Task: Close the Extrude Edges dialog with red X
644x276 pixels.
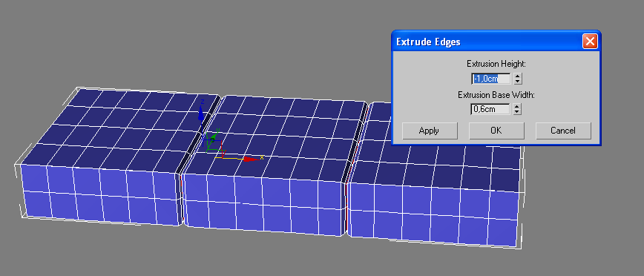Action: [590, 42]
